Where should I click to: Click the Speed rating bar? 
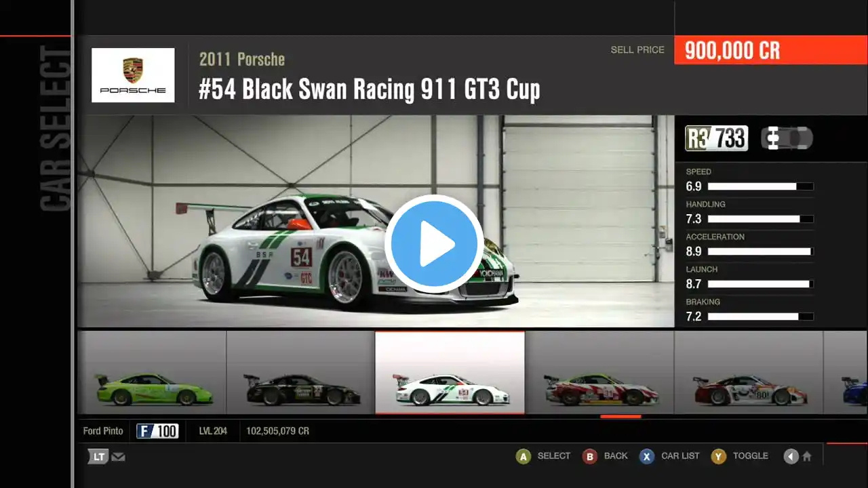tap(760, 186)
